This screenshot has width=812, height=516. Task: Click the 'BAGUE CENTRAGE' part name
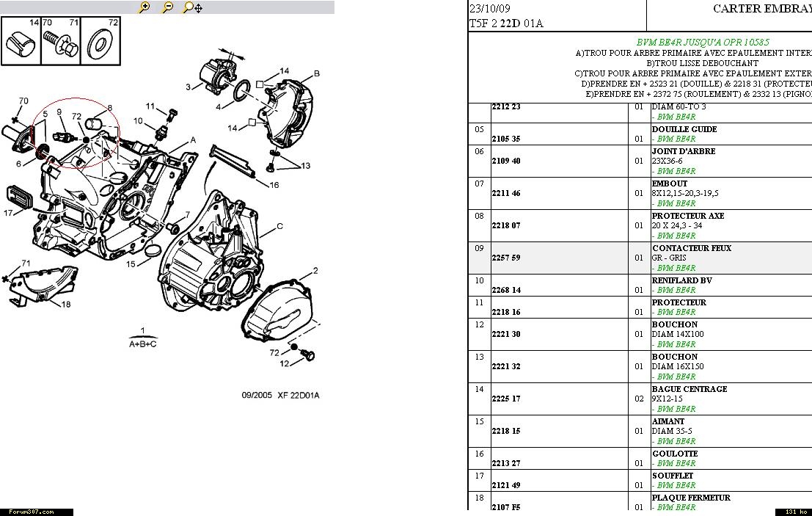tap(690, 389)
